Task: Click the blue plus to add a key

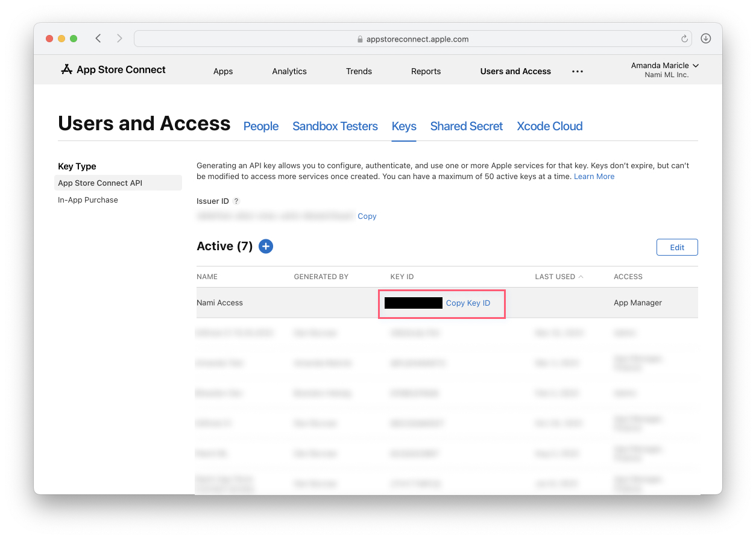Action: point(266,246)
